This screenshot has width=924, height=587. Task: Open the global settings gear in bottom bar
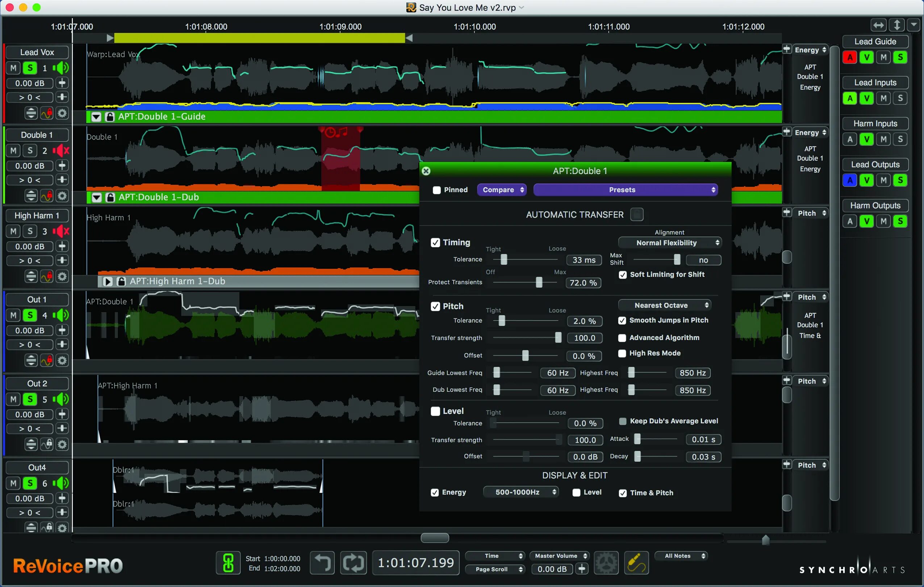tap(606, 563)
